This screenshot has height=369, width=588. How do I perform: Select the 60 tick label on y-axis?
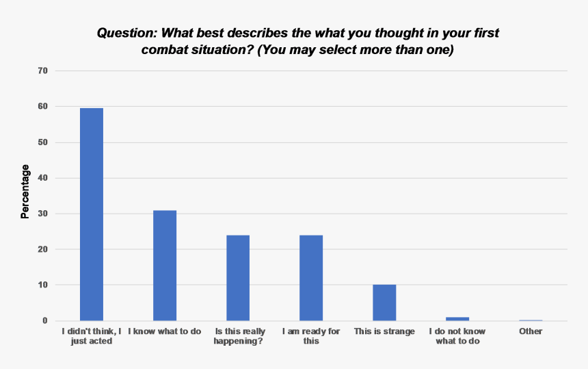[x=42, y=107]
